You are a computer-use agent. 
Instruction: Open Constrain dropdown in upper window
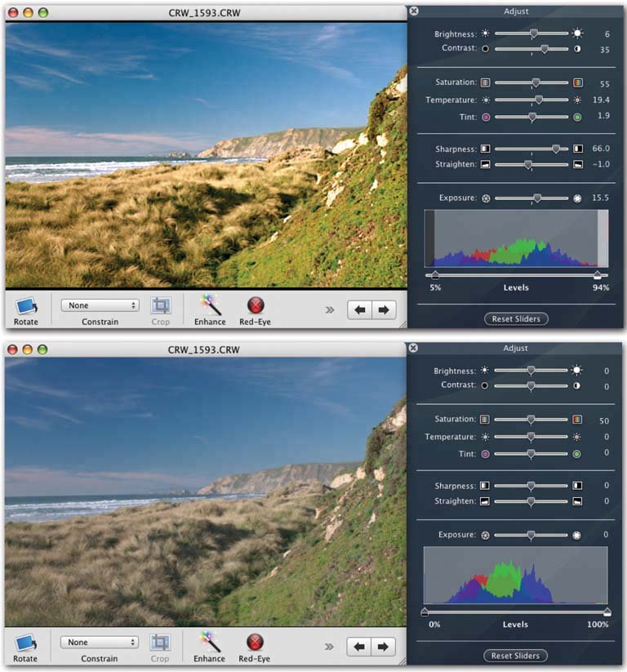point(100,305)
